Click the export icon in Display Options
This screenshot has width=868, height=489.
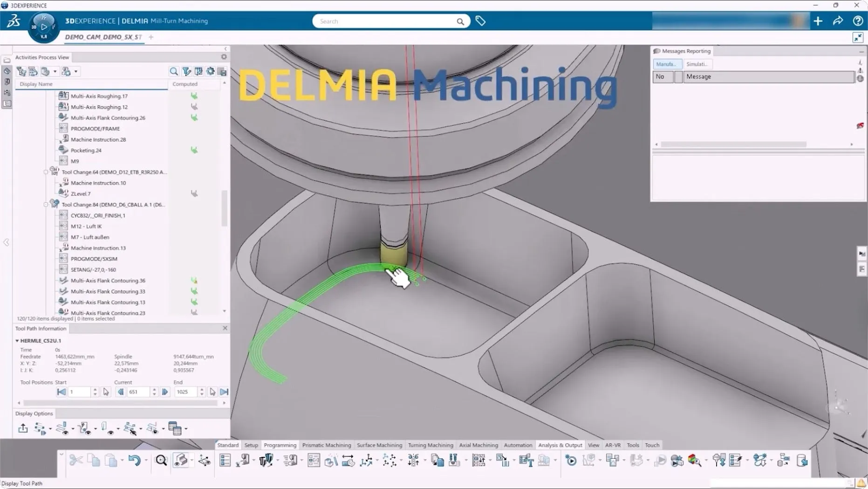(x=23, y=428)
